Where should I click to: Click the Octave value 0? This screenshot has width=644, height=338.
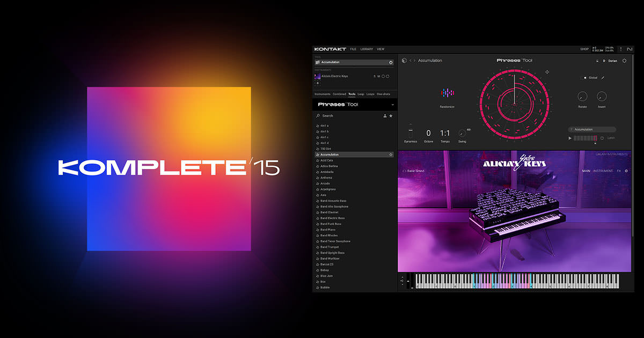coord(428,133)
